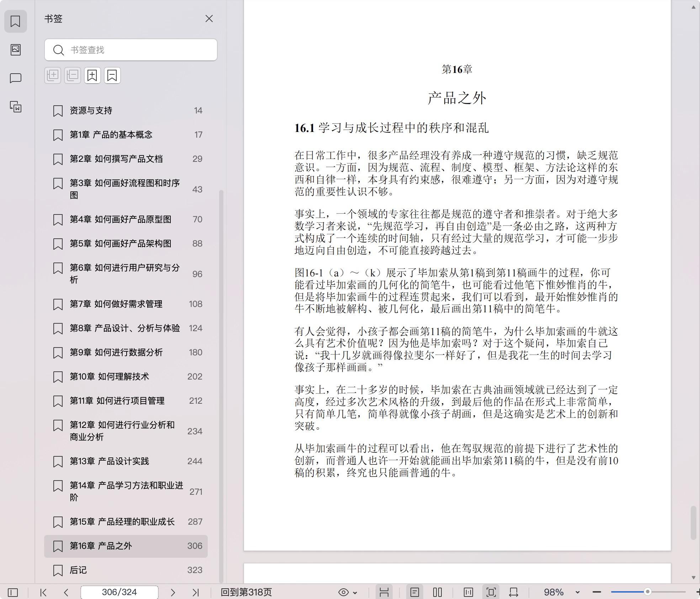
Task: Toggle continuous scrolling mode
Action: tap(384, 592)
